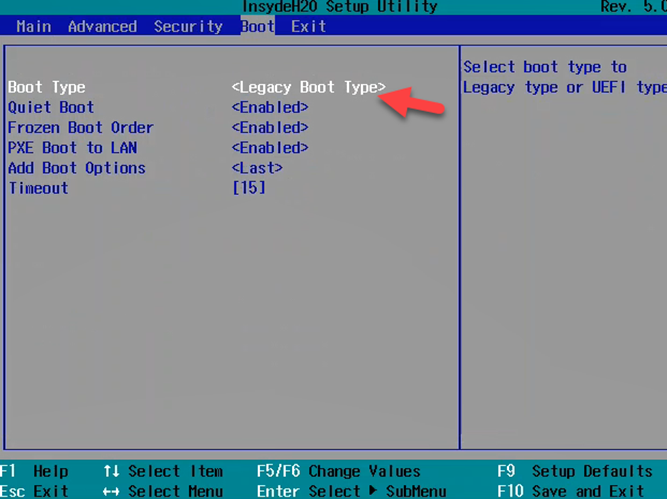
Task: Click the up-down arrows icon beside Select Item
Action: pos(111,471)
